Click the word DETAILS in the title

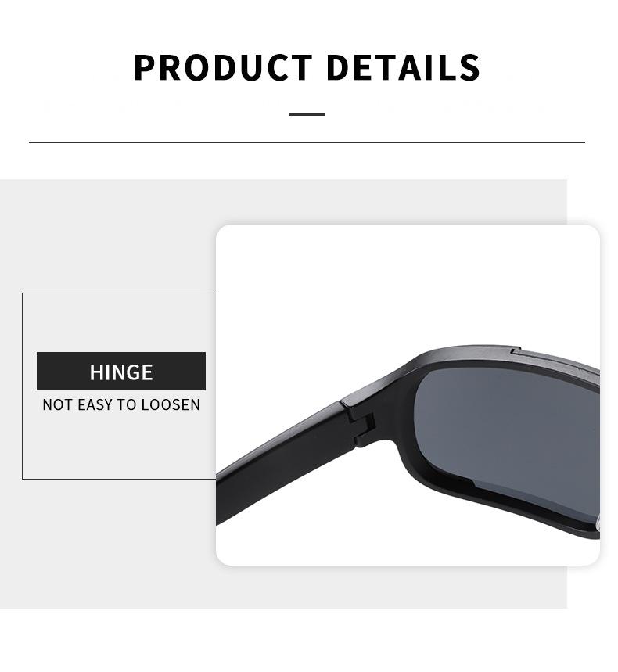[x=404, y=68]
